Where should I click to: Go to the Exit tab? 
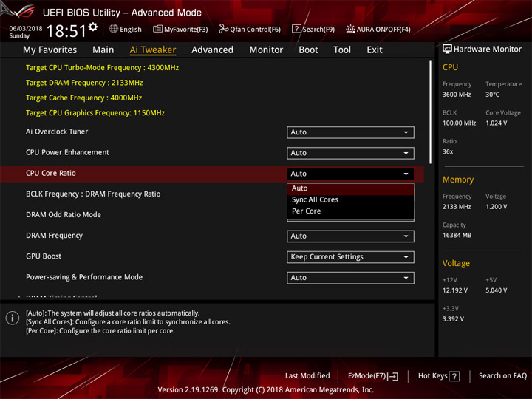[x=375, y=50]
